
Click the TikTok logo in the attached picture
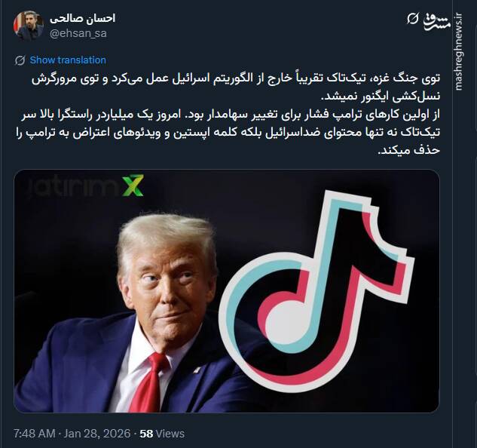coord(316,291)
